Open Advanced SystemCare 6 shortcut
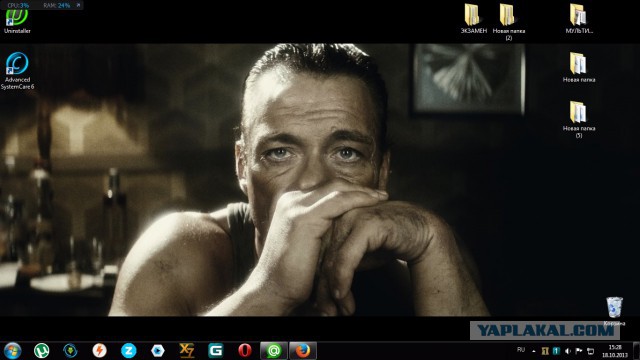The height and width of the screenshot is (360, 640). (x=17, y=71)
